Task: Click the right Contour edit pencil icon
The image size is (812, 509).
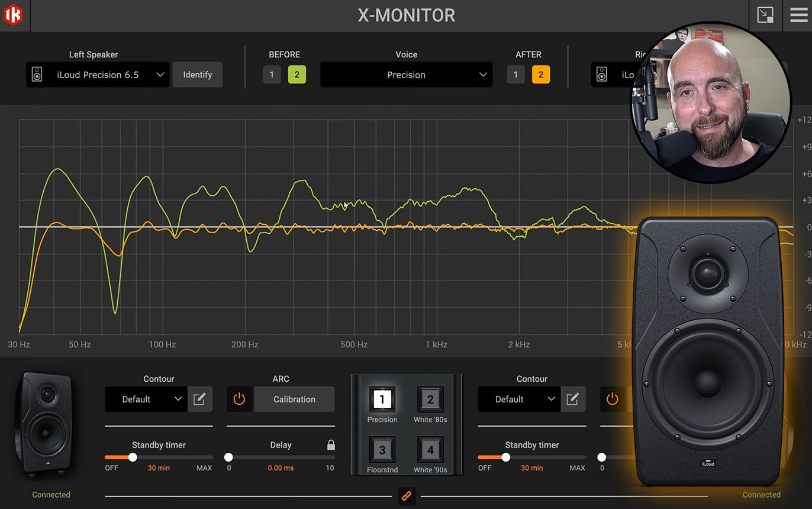Action: point(572,399)
